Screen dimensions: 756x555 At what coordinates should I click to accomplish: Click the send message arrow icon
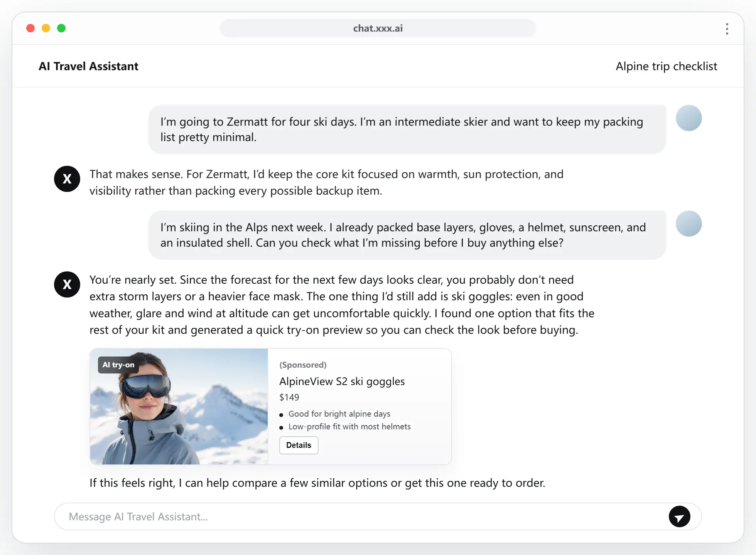[679, 516]
